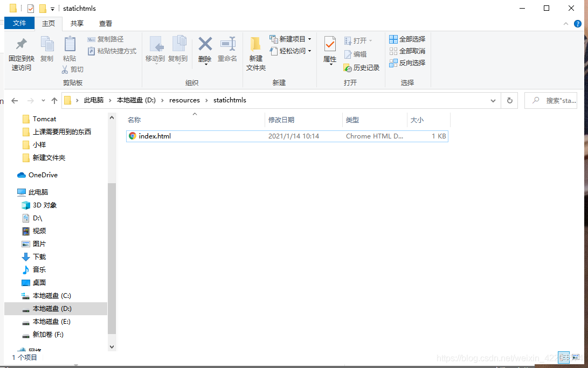
Task: Navigate to resources in the address bar
Action: pyautogui.click(x=184, y=100)
